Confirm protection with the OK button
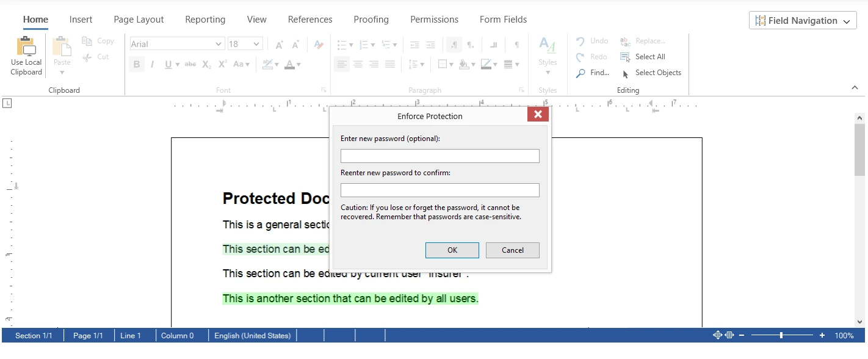 click(452, 250)
